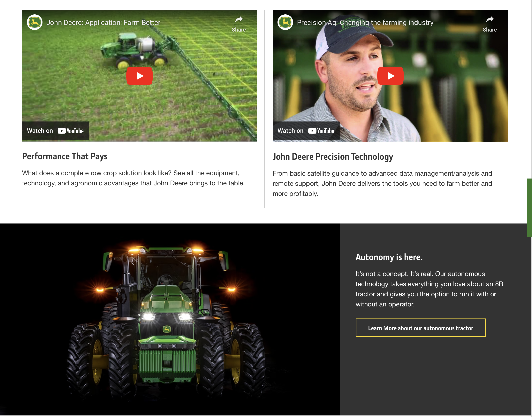Open 'Precision Ag: Changing the farming industry' title
Screen dimensions: 532x417
coord(365,23)
